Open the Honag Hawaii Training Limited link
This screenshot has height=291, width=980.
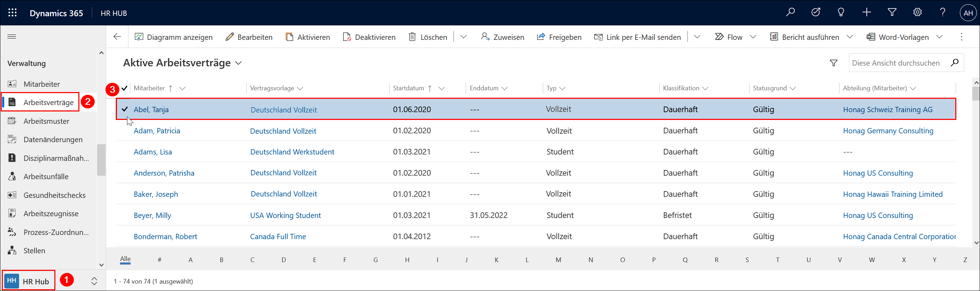pos(892,194)
